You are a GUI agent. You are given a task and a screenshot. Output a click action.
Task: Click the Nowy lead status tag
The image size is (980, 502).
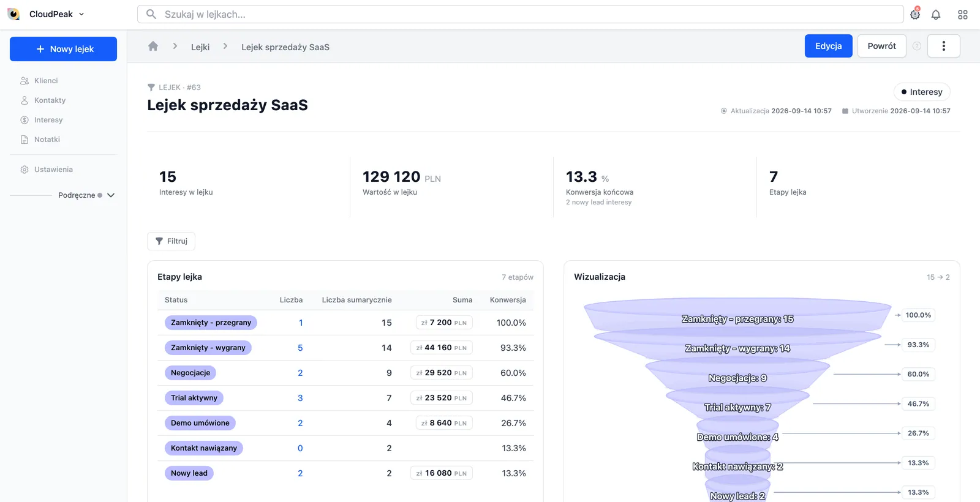click(189, 473)
